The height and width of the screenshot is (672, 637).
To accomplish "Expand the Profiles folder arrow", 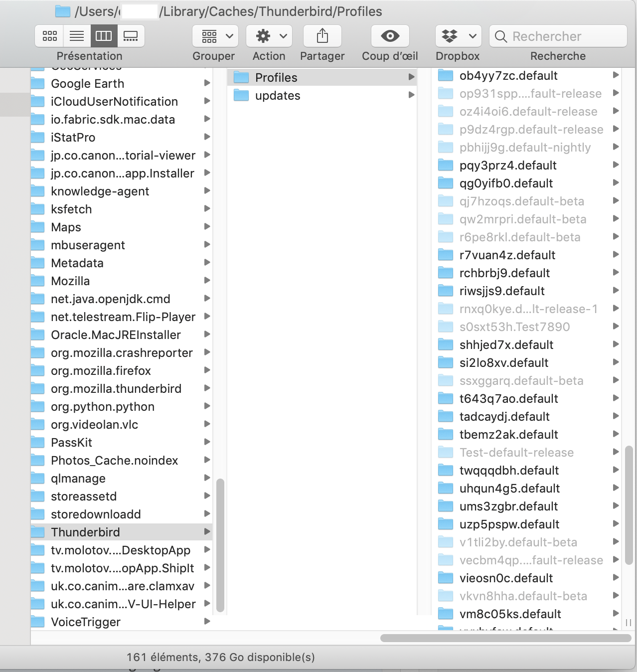I will pos(411,77).
